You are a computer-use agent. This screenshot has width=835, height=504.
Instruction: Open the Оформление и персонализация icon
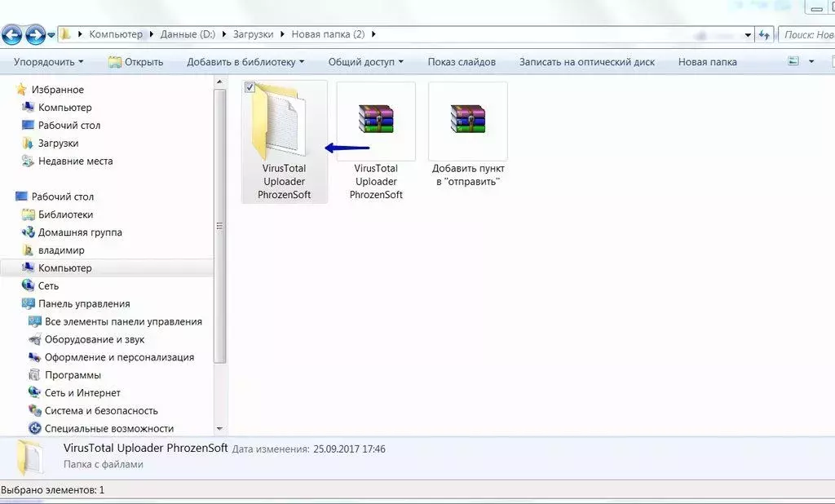pos(34,357)
